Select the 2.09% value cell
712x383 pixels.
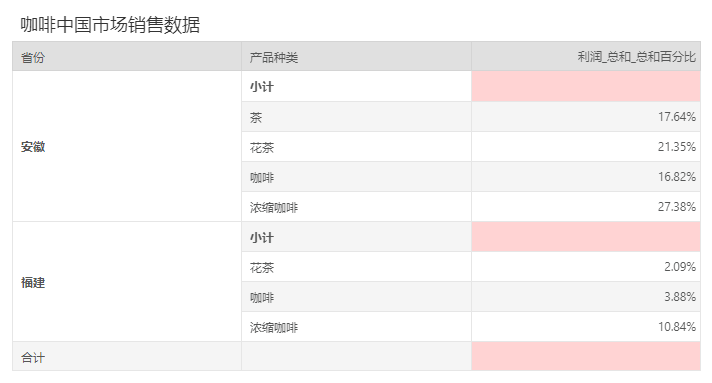586,267
